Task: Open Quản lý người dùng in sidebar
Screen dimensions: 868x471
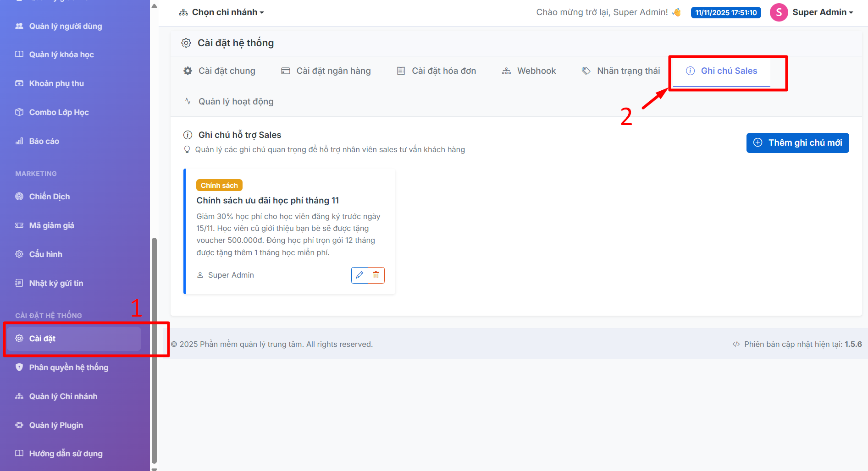Action: click(66, 26)
